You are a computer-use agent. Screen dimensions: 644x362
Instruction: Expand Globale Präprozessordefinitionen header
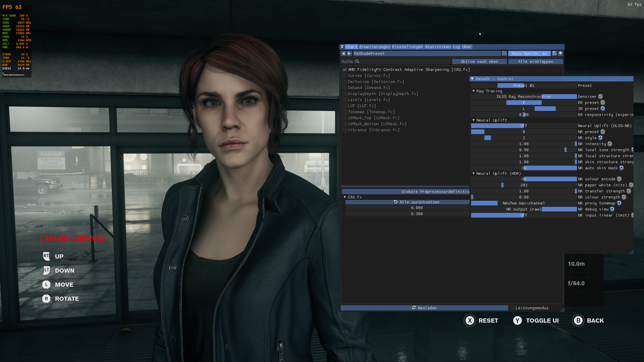[x=406, y=192]
